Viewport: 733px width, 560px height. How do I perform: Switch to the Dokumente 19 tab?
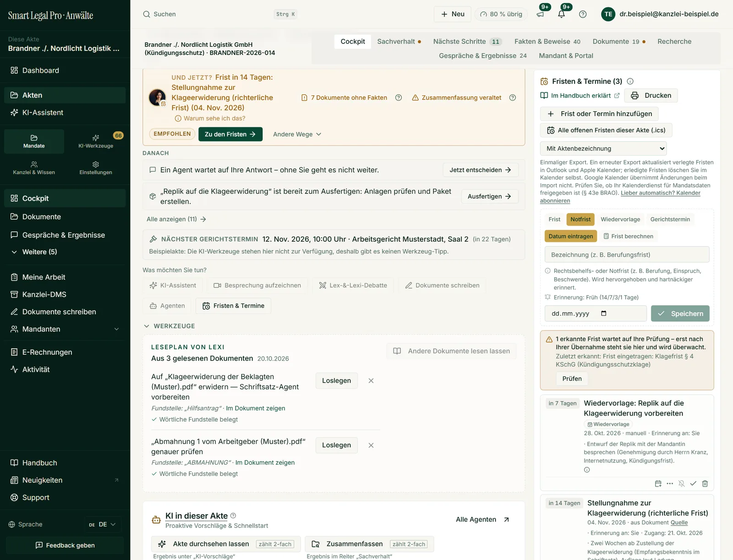click(x=619, y=41)
